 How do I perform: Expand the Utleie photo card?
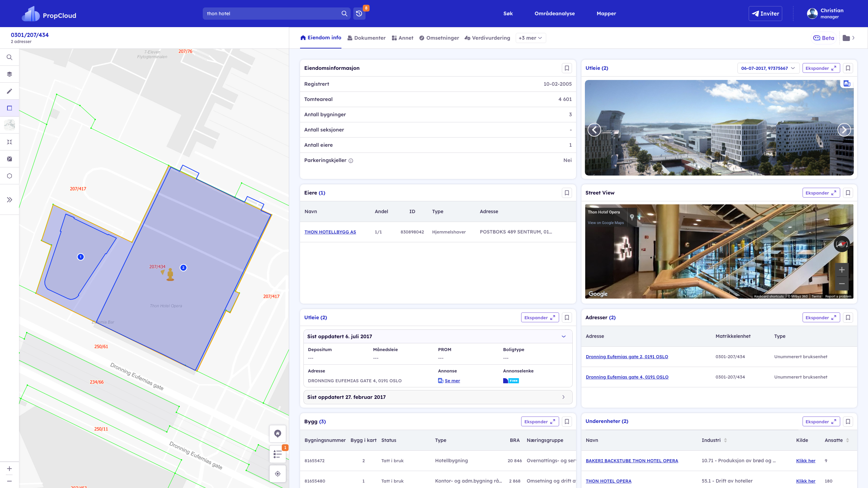coord(821,68)
